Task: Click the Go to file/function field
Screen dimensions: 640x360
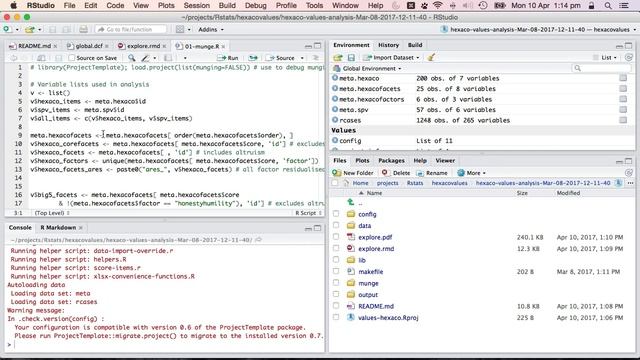Action: (x=131, y=29)
